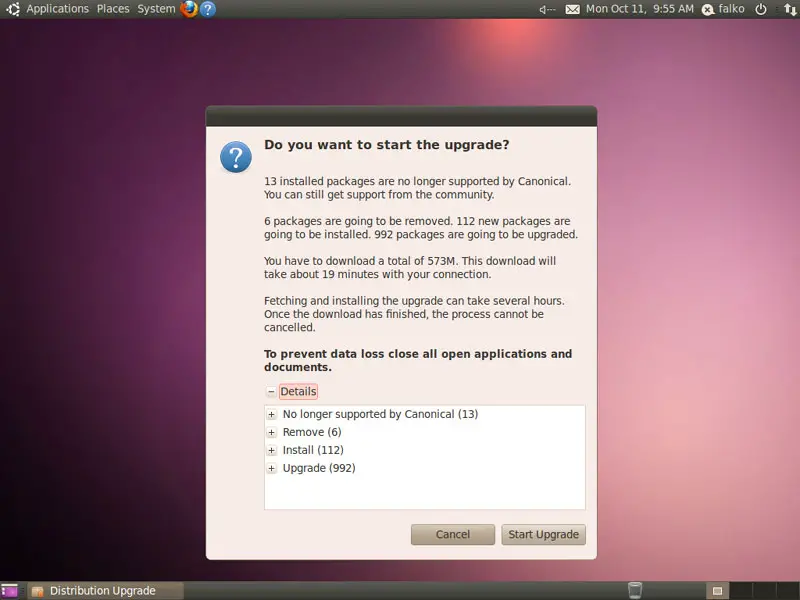Image resolution: width=800 pixels, height=600 pixels.
Task: Click the Cancel button
Action: tap(453, 534)
